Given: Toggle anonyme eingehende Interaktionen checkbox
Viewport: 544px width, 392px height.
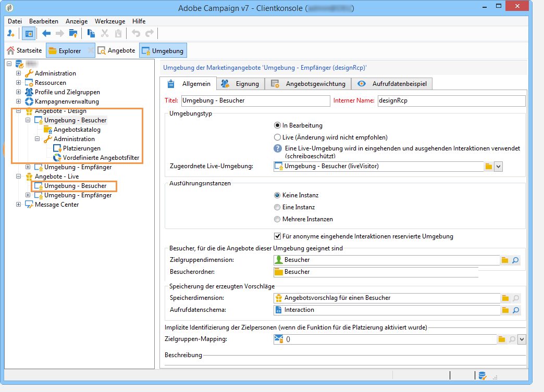Looking at the screenshot, I should coord(277,236).
